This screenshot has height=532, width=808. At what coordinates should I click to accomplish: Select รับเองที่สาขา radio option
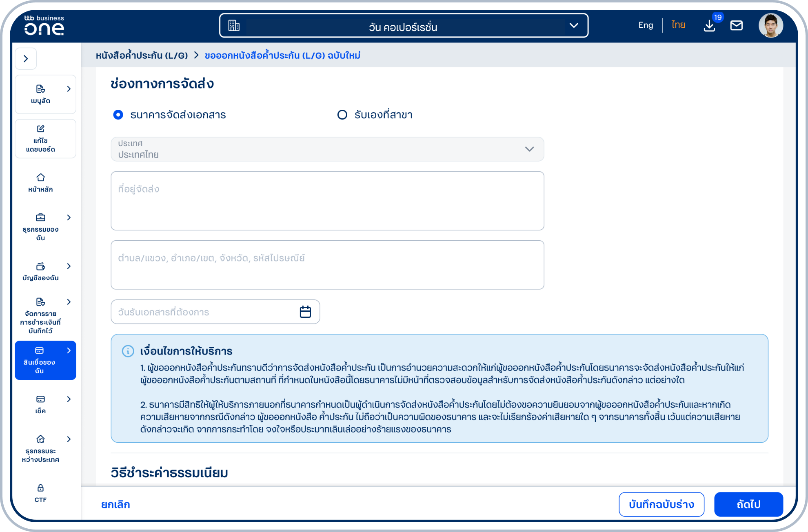pyautogui.click(x=342, y=115)
